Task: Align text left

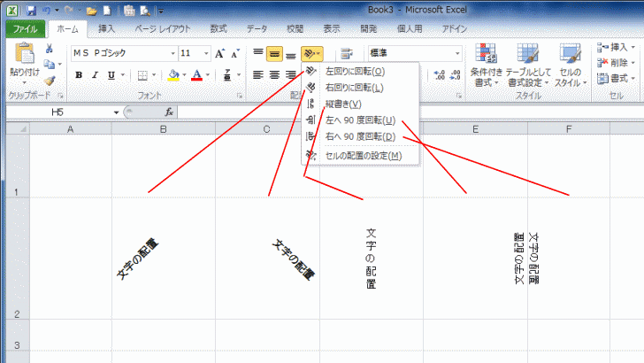Action: tap(258, 75)
